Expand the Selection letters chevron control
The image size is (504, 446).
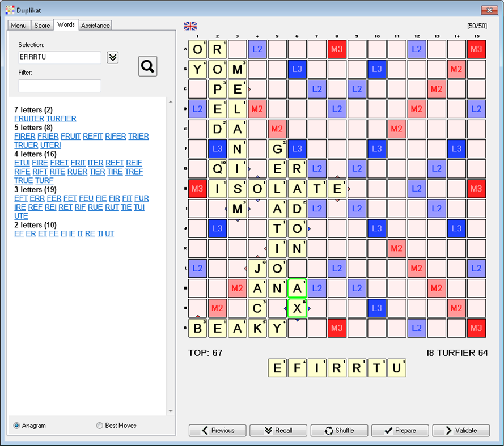(x=112, y=57)
